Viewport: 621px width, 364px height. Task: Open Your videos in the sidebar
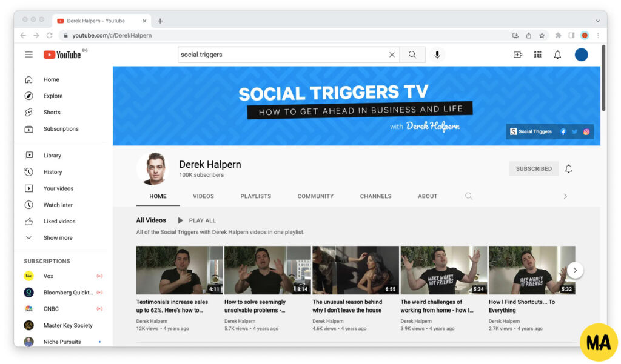click(61, 188)
